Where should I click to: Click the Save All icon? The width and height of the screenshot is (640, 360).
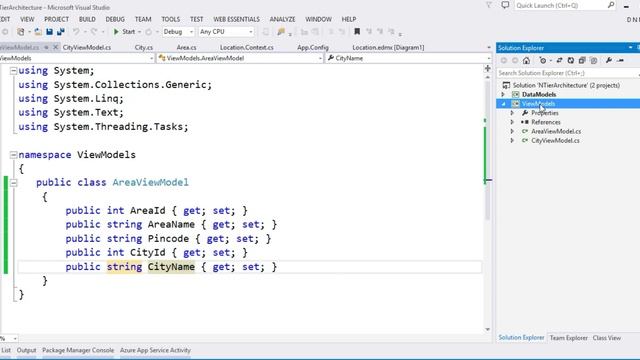coord(61,31)
